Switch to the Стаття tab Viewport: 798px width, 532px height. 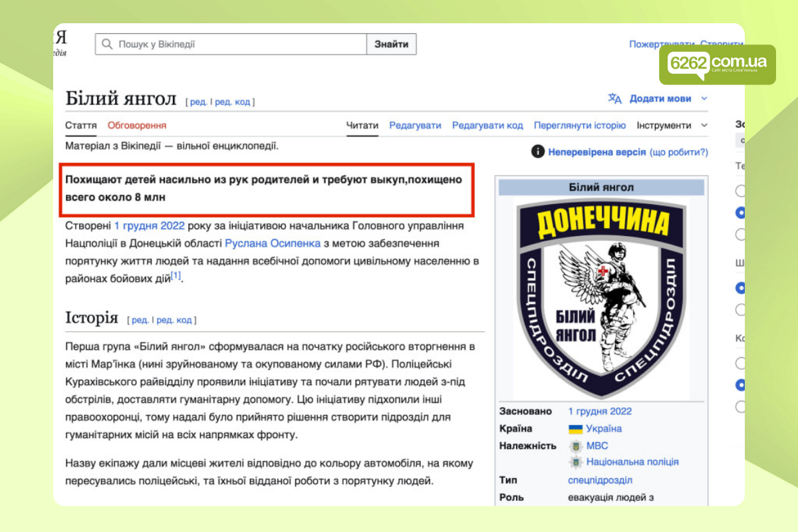[81, 125]
